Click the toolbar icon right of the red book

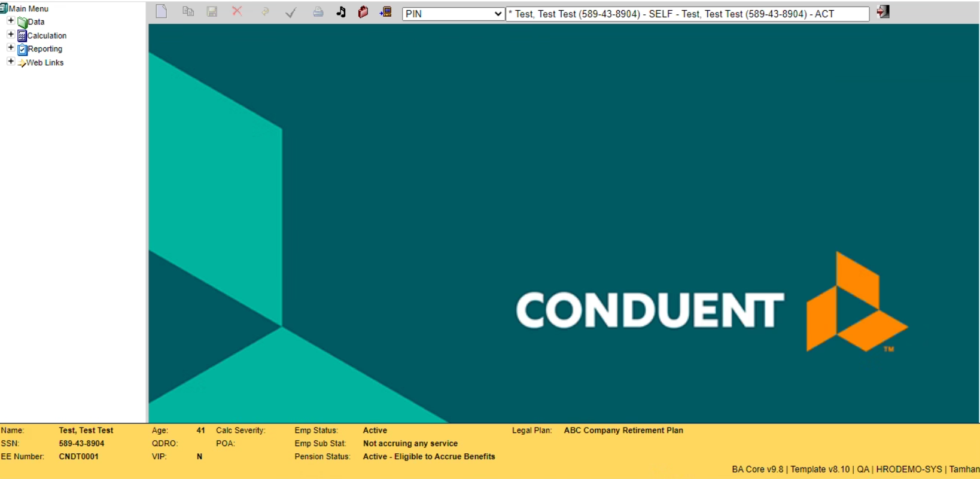385,11
